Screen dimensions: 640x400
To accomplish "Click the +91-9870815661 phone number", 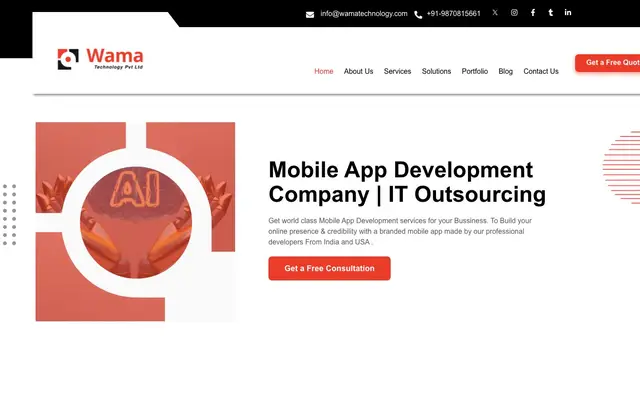I will (x=453, y=13).
